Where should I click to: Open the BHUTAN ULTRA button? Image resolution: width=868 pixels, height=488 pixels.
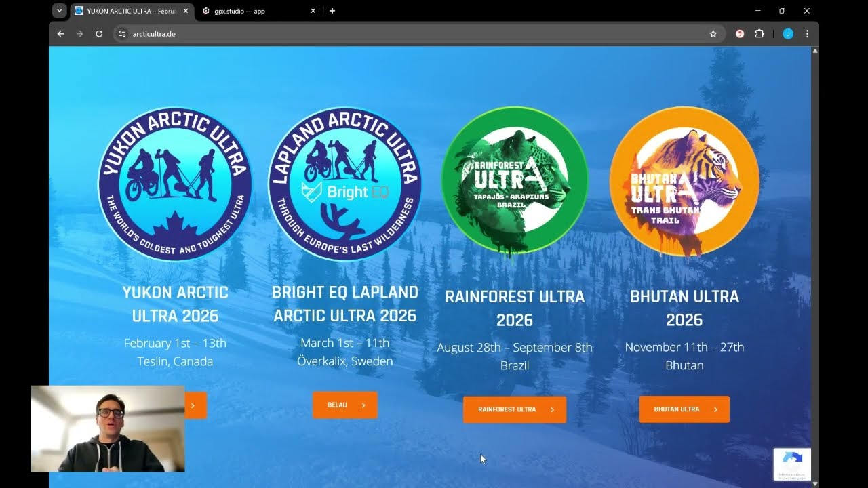684,409
